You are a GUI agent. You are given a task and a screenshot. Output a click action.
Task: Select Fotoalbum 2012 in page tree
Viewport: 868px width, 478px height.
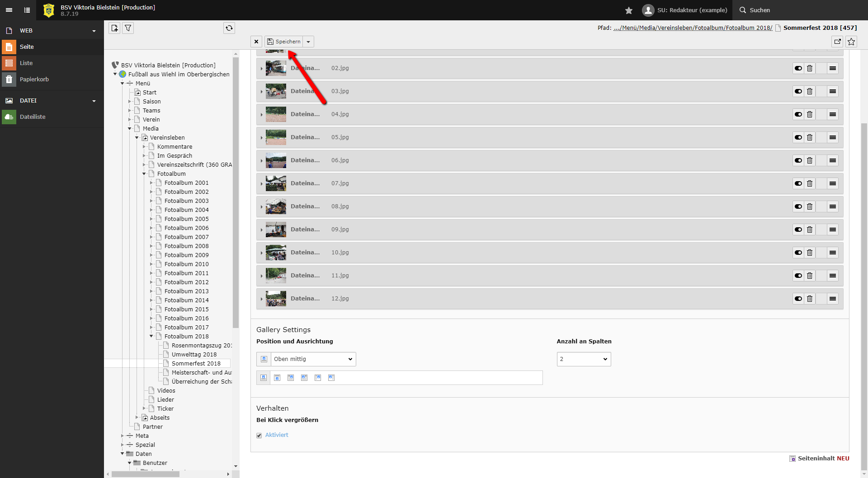tap(186, 282)
